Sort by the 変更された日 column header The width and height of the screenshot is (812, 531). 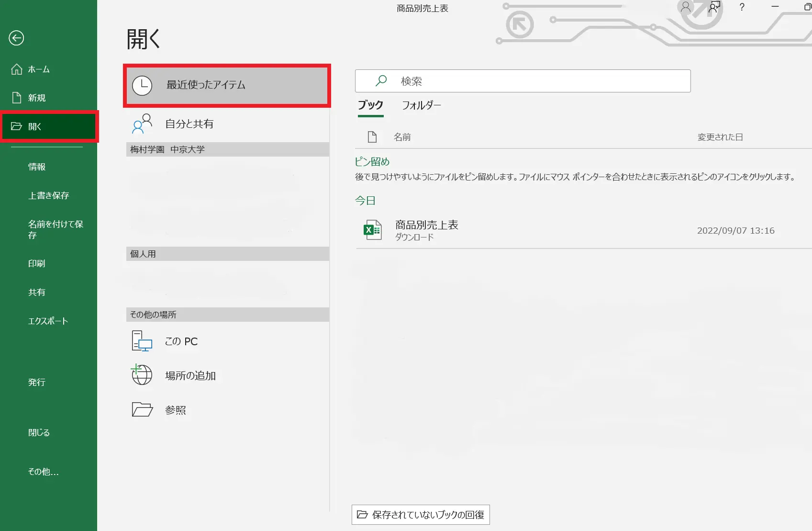[720, 137]
